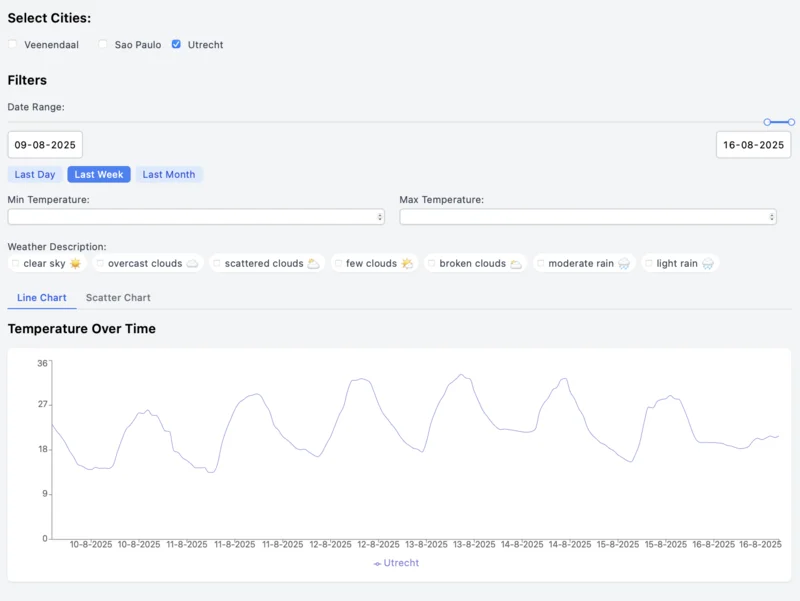Click the right handle of date range slider
Screen dimensions: 800x601
pyautogui.click(x=791, y=122)
